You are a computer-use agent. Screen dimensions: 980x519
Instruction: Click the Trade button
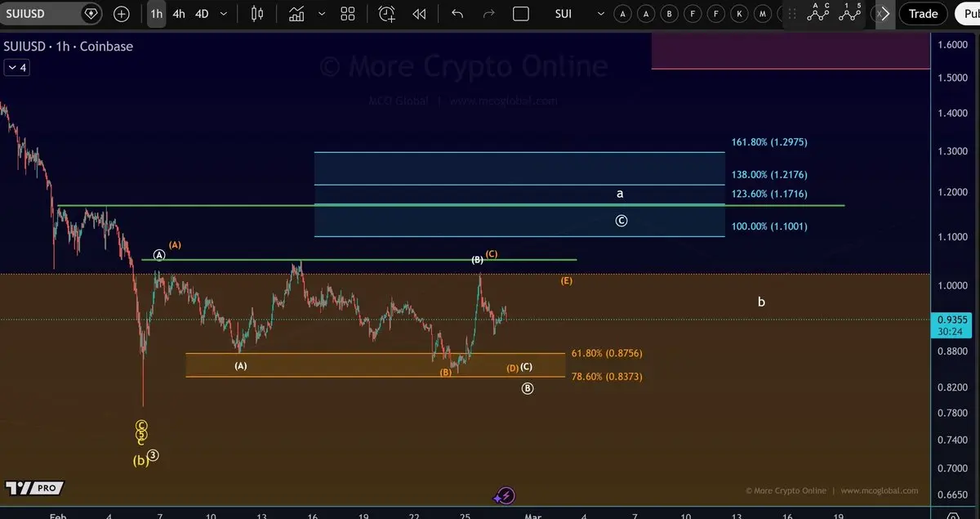tap(924, 14)
